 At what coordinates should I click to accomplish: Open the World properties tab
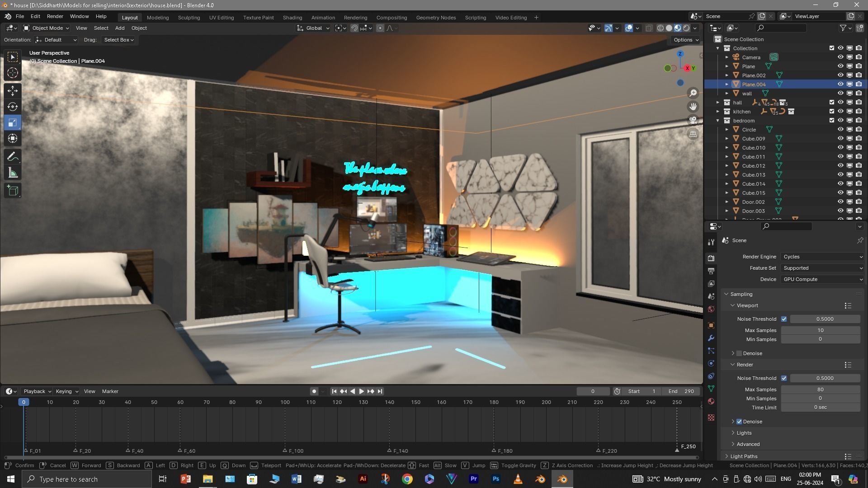pyautogui.click(x=711, y=309)
